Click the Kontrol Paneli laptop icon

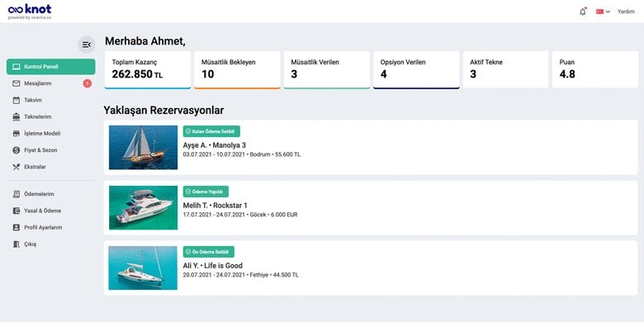pyautogui.click(x=17, y=67)
